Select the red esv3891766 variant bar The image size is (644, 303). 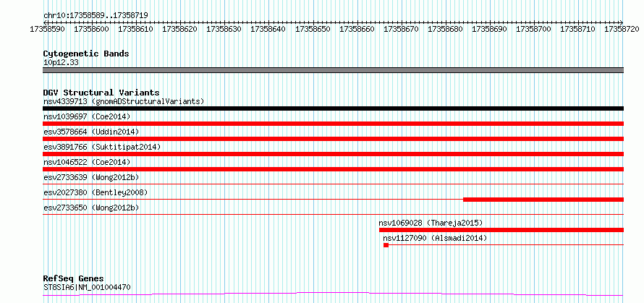point(333,154)
